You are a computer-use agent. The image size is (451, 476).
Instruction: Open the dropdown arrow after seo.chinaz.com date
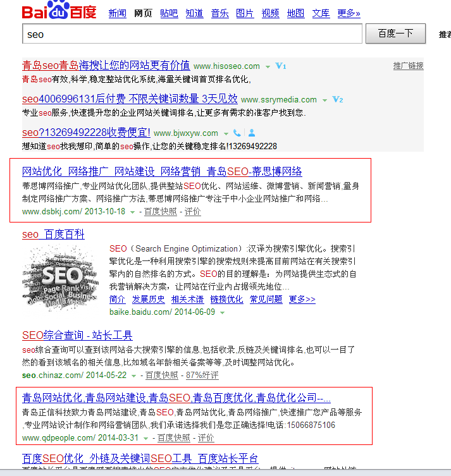click(x=133, y=376)
